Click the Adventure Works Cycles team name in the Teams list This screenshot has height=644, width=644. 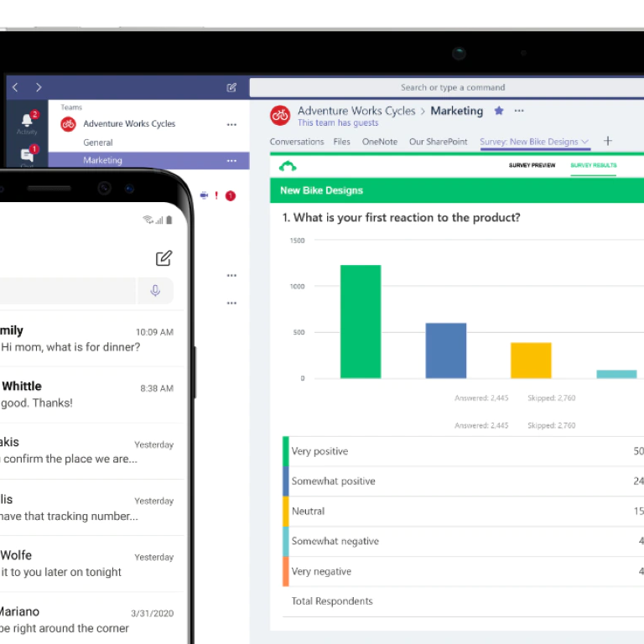(129, 123)
